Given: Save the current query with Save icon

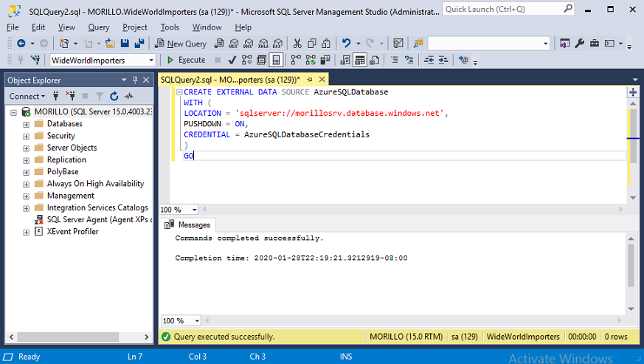Looking at the screenshot, I should 125,43.
